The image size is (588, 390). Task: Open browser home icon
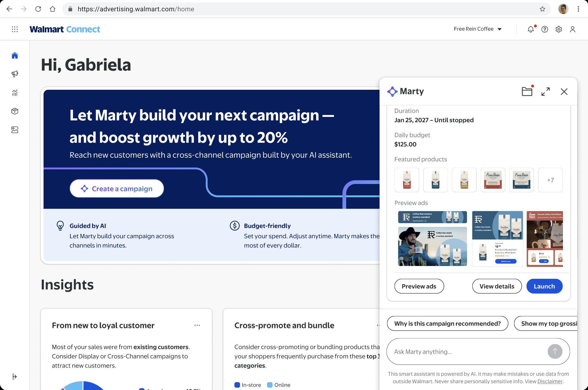(x=52, y=9)
